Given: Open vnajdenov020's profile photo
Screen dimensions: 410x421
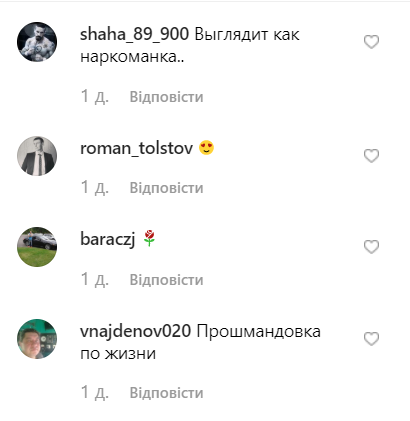Looking at the screenshot, I should tap(37, 339).
